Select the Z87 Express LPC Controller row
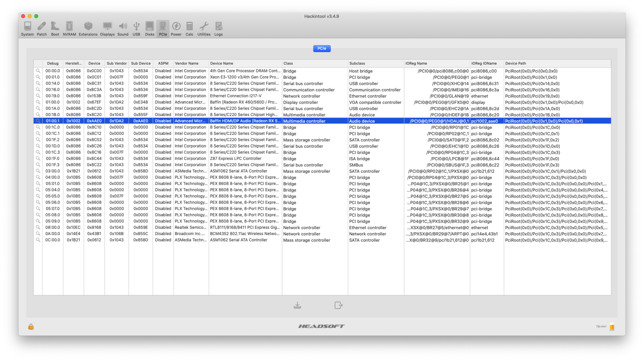The width and height of the screenshot is (644, 360). (x=322, y=159)
